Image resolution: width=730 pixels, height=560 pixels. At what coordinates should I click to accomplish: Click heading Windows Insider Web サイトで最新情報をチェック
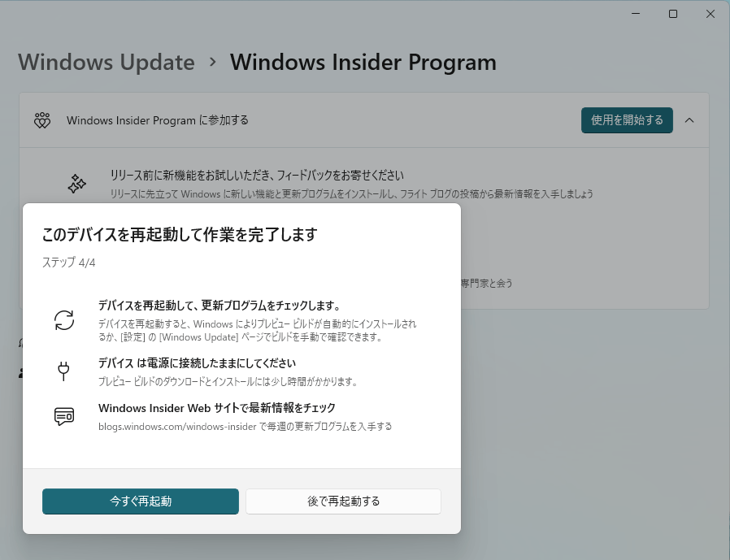(x=217, y=408)
